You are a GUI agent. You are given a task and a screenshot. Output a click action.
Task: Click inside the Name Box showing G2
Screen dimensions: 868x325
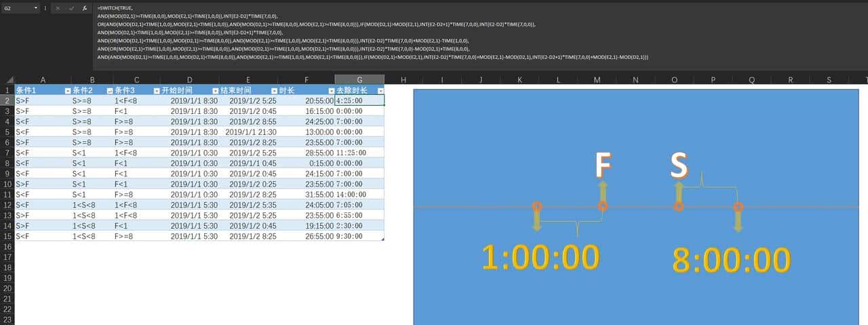pos(16,8)
